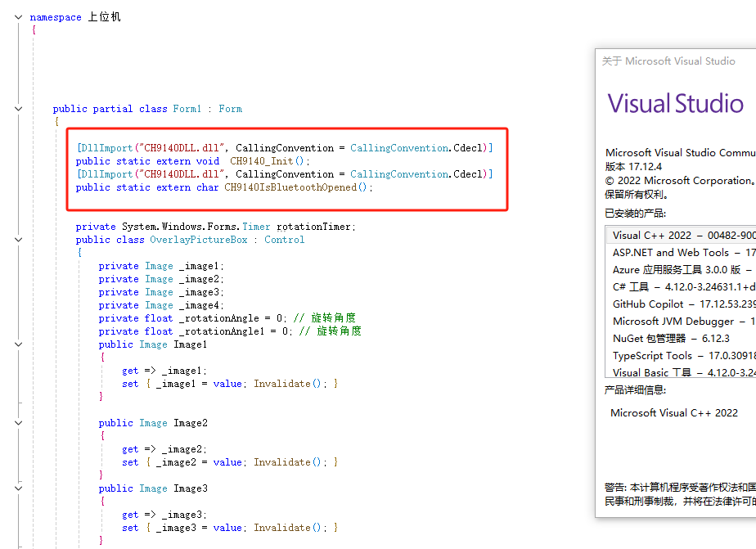This screenshot has width=756, height=549.
Task: Fold the Image3 property block
Action: tap(18, 488)
